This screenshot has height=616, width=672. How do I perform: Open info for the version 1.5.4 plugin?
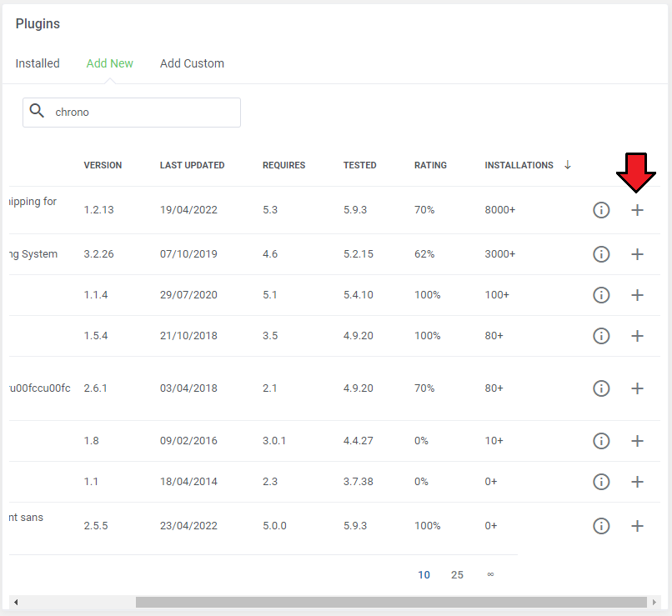[601, 335]
